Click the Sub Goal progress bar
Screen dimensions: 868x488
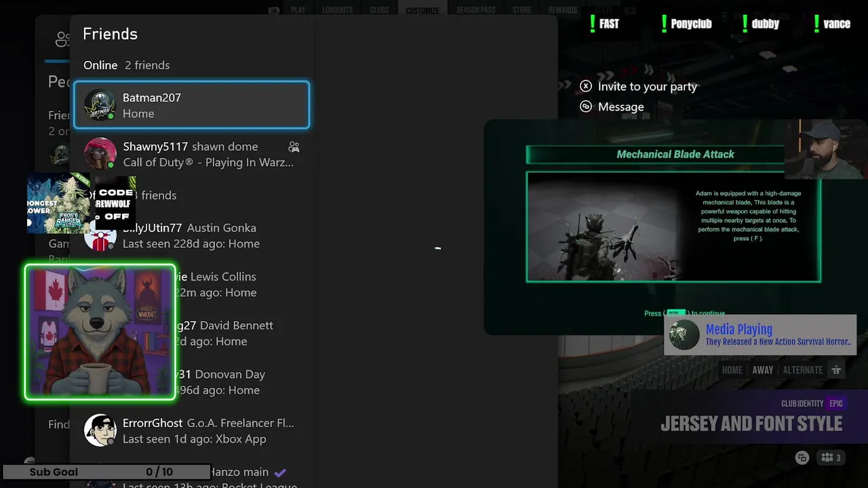coord(106,472)
